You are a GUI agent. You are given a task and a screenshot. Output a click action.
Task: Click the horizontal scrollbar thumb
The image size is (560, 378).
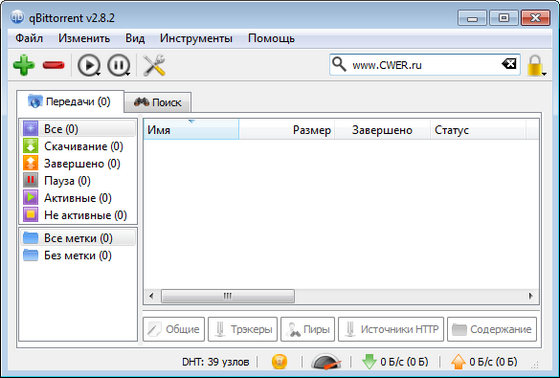(x=228, y=296)
